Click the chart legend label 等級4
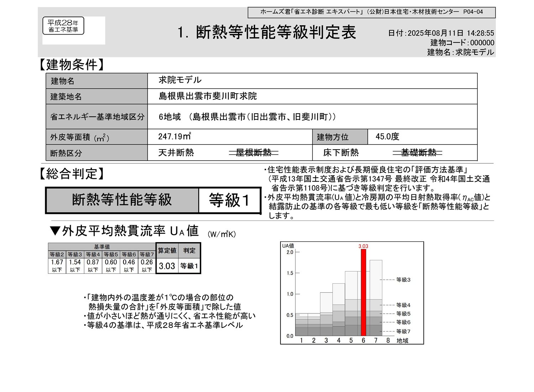Image resolution: width=534 pixels, height=392 pixels. [403, 305]
